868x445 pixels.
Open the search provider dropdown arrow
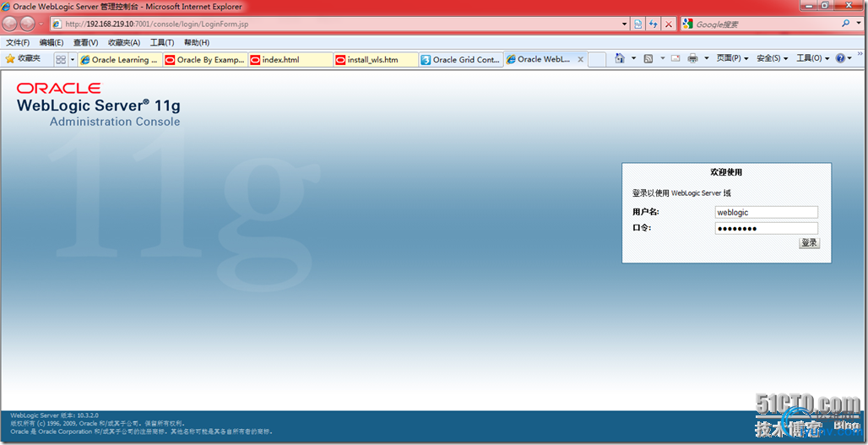858,24
